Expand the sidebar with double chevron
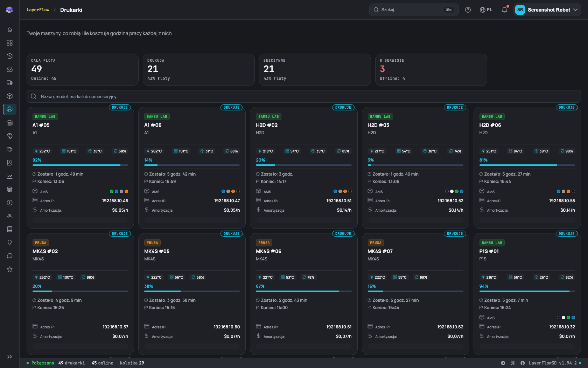 click(9, 357)
